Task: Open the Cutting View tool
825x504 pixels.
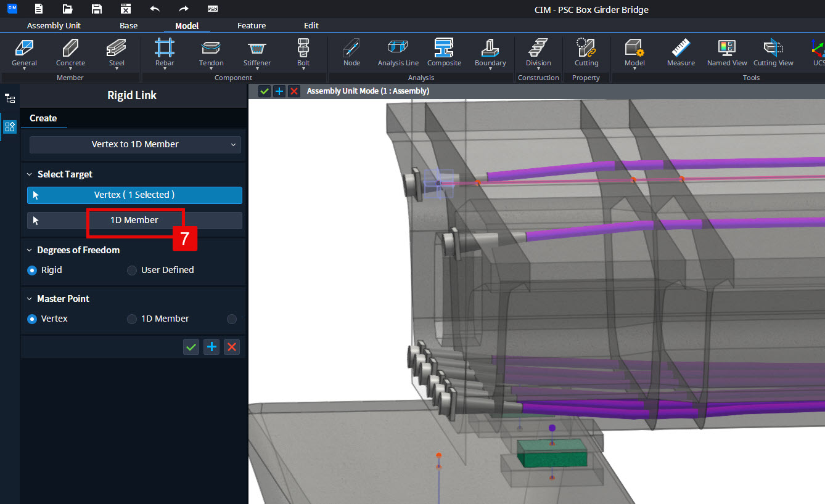Action: pos(773,52)
